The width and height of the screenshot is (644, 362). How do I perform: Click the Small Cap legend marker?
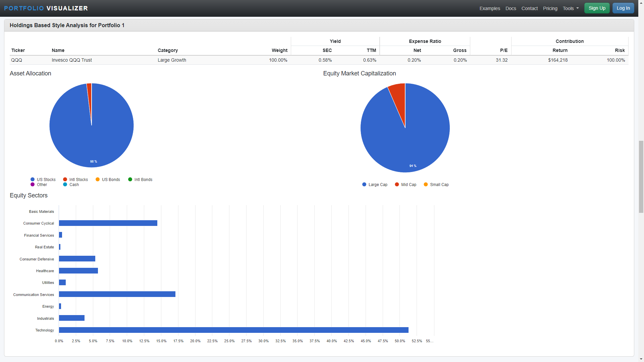(426, 185)
